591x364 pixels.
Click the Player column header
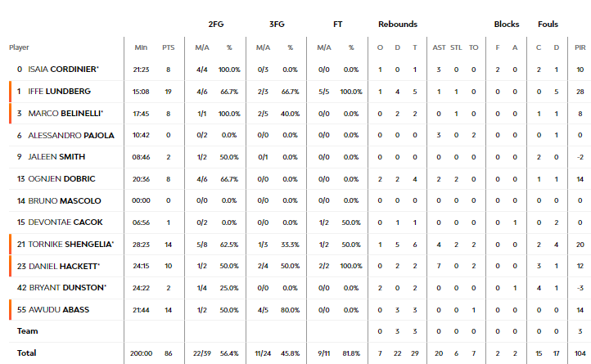19,47
